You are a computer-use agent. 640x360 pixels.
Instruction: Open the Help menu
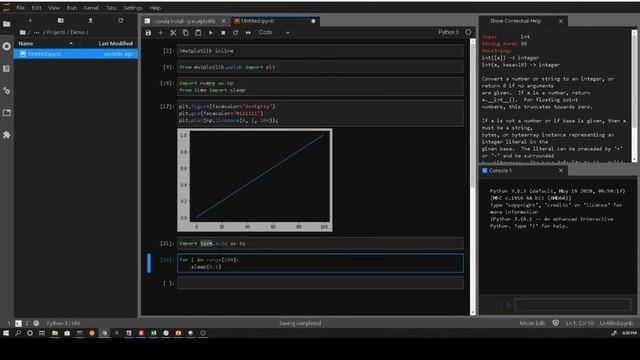click(x=155, y=8)
